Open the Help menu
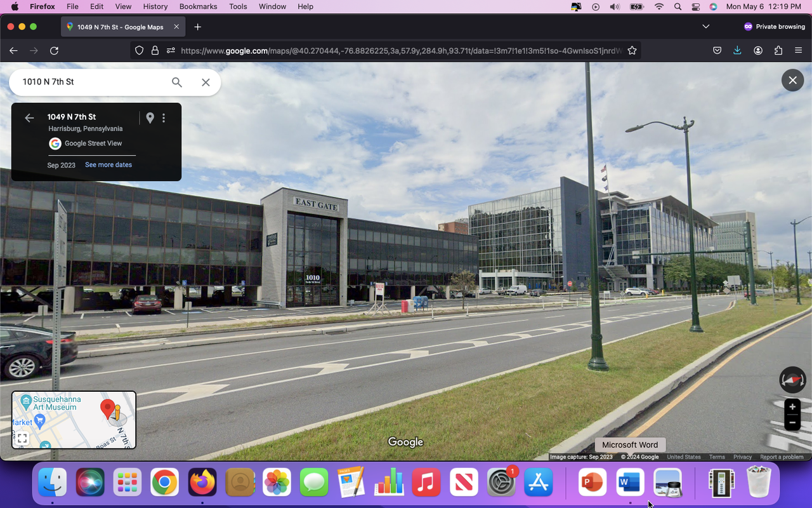 [306, 6]
